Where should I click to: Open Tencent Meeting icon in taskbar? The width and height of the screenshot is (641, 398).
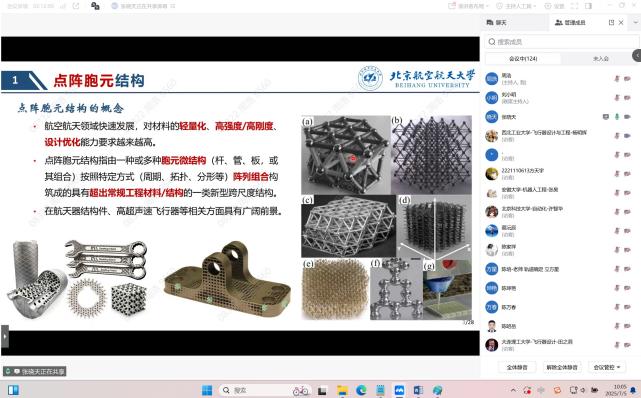click(x=399, y=390)
